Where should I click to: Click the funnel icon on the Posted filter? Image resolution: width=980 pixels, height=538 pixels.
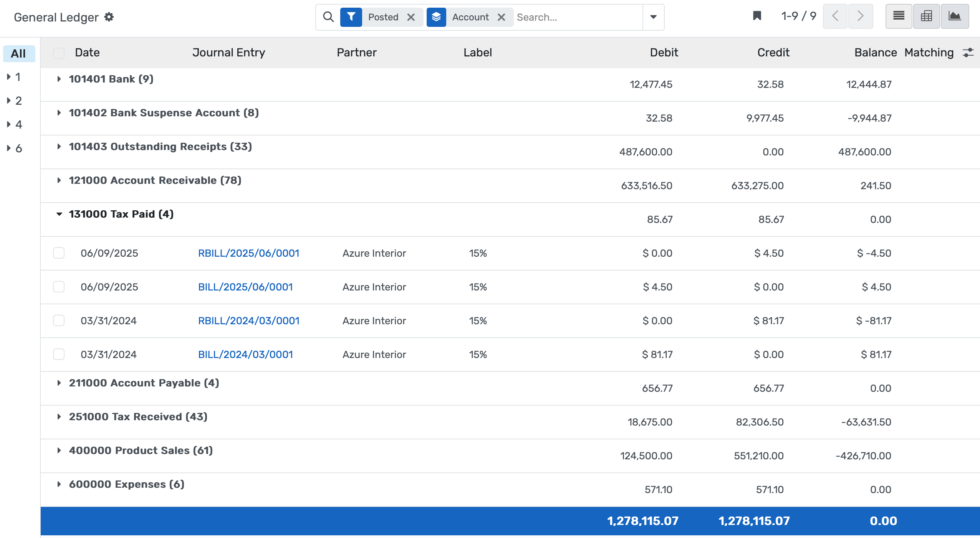coord(351,17)
